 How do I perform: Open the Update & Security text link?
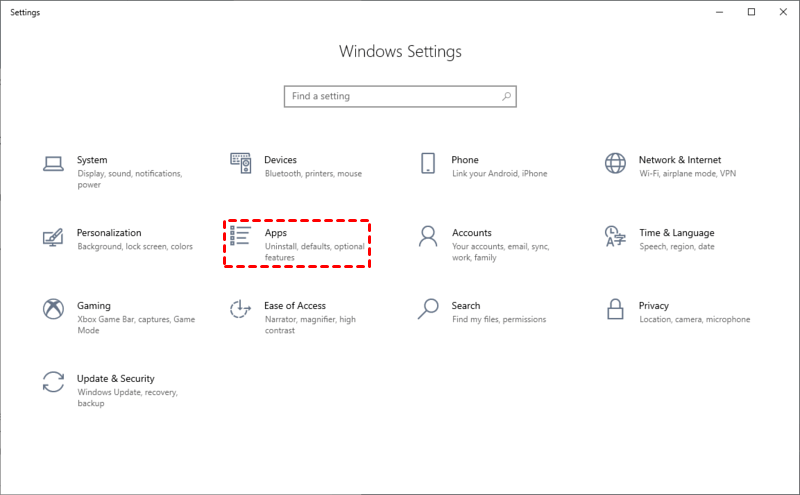(x=116, y=379)
